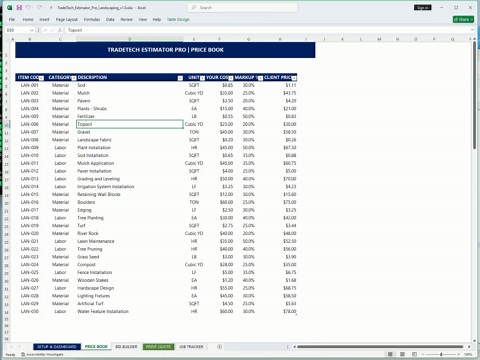Open the Review ribbon tab
The width and height of the screenshot is (480, 360).
pos(126,19)
